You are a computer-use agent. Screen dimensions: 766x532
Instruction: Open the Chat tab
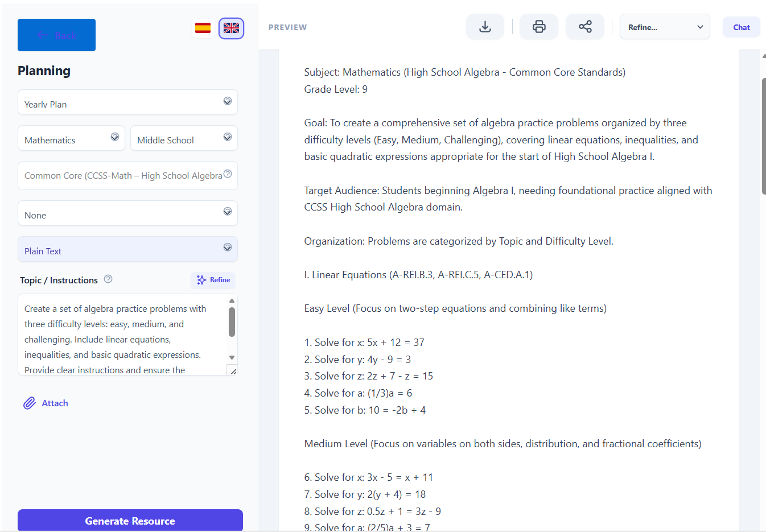pos(741,27)
